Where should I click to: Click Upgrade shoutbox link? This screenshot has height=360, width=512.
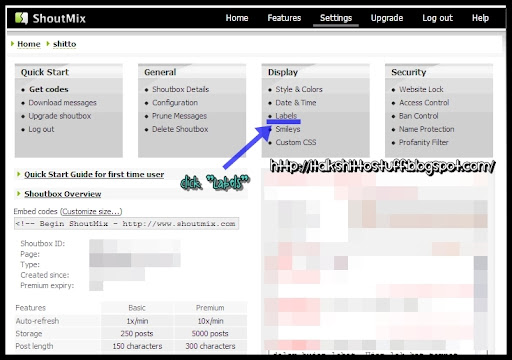[60, 116]
